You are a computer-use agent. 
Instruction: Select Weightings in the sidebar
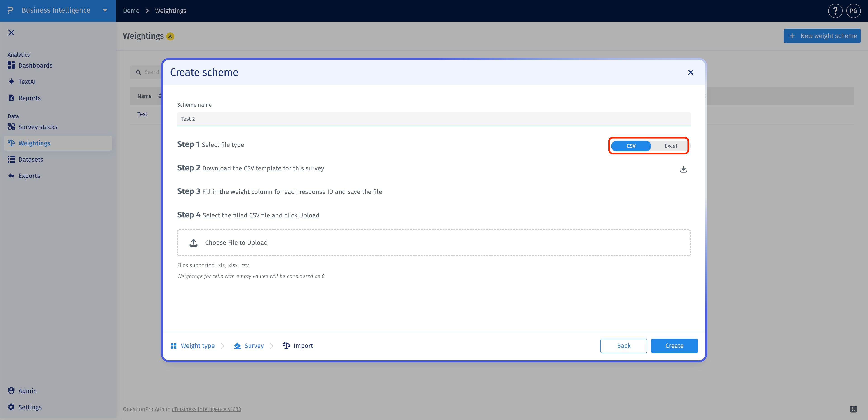click(58, 143)
